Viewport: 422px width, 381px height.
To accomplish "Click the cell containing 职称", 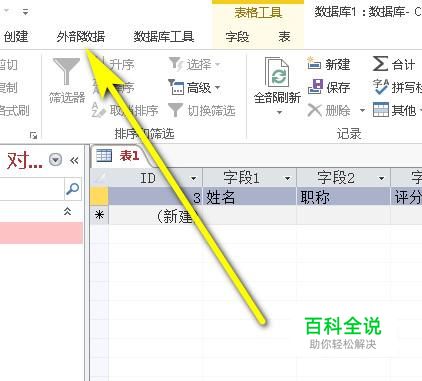I will tap(343, 197).
